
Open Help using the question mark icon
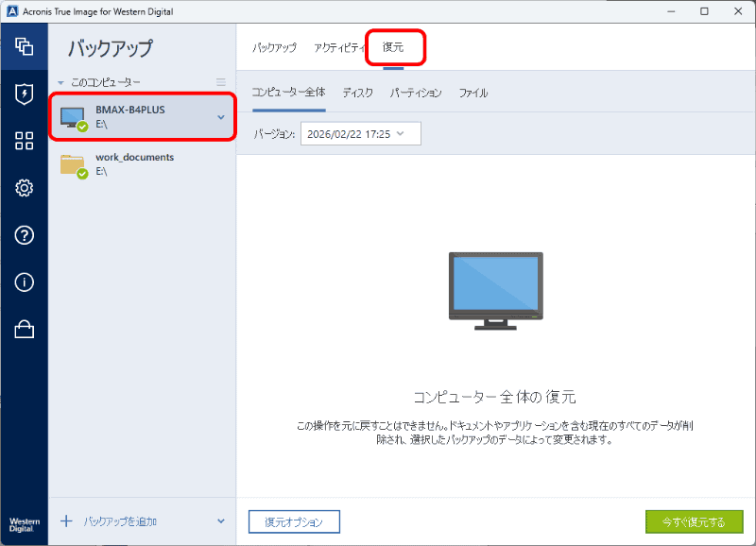click(x=24, y=234)
